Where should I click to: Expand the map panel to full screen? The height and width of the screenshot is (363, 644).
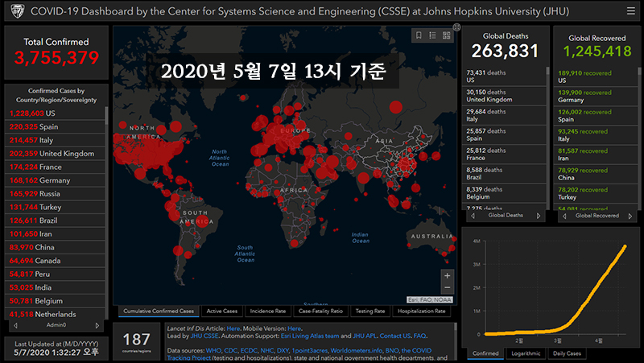click(x=456, y=27)
